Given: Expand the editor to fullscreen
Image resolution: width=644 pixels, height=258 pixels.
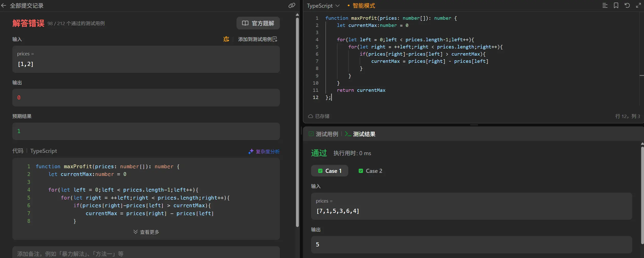Looking at the screenshot, I should click(638, 6).
